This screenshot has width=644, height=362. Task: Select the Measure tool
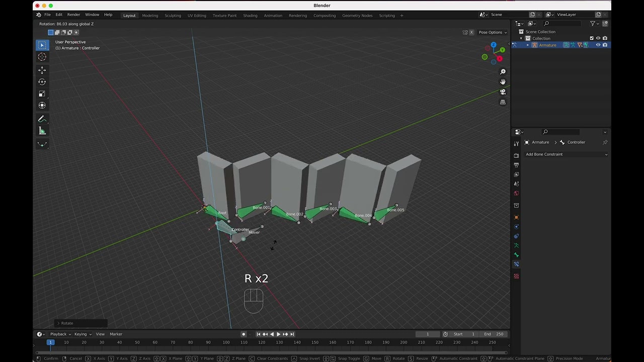[42, 131]
